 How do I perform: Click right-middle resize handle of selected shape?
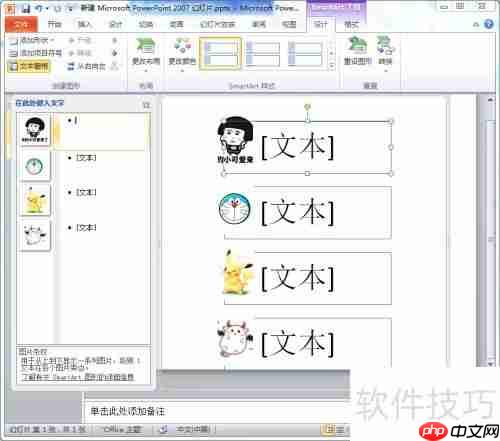tap(391, 147)
